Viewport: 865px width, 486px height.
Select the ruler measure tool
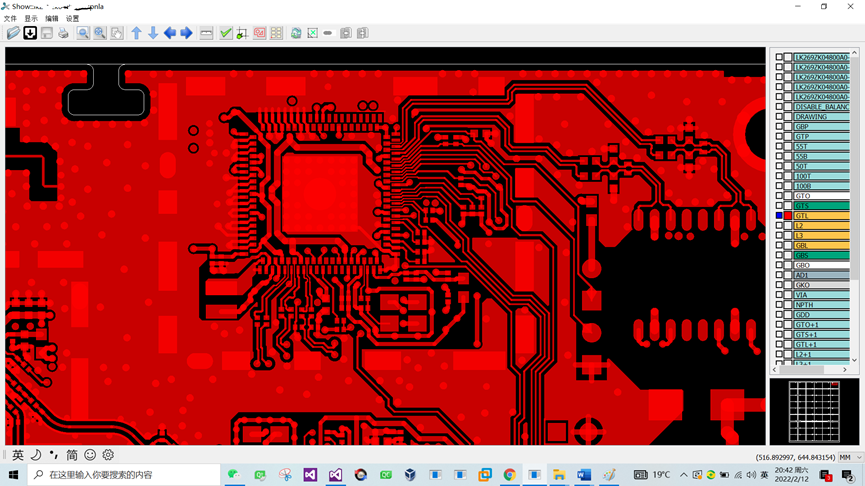pyautogui.click(x=206, y=33)
